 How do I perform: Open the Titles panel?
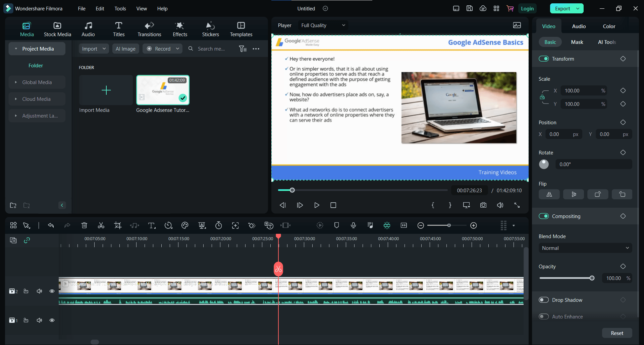click(119, 29)
